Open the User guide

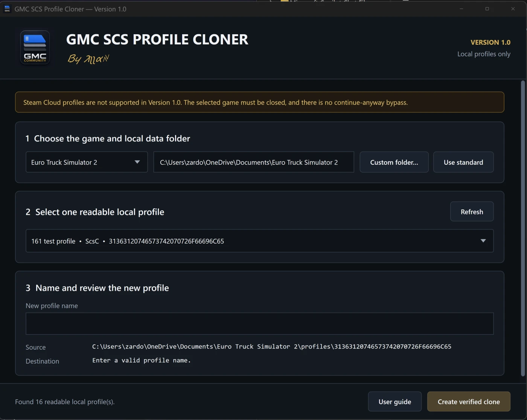coord(395,402)
